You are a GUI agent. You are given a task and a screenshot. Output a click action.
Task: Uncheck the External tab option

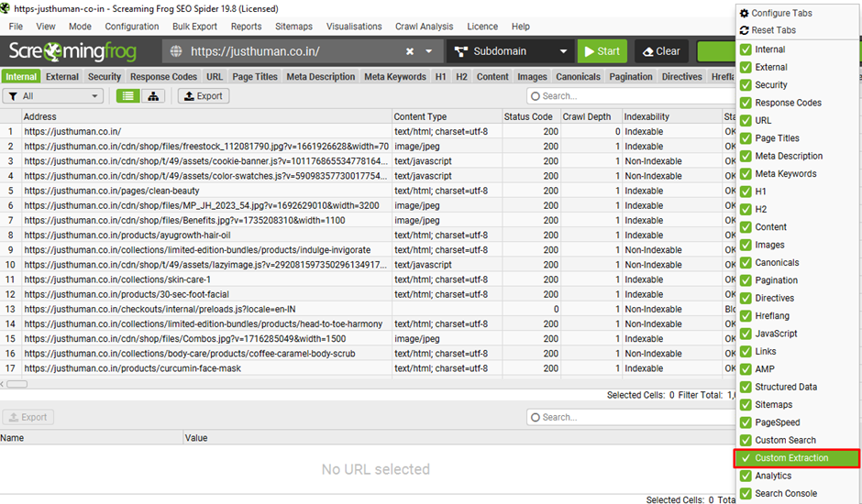746,67
